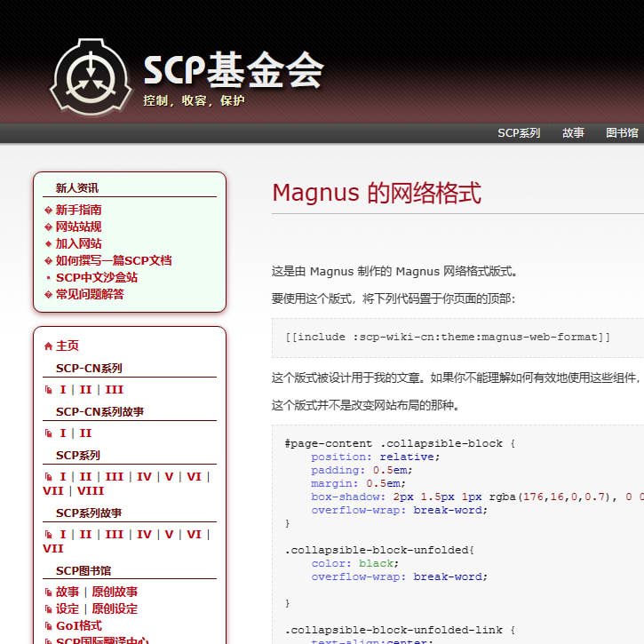Click document icon under SCP系列 heading
The image size is (644, 644).
click(x=48, y=477)
